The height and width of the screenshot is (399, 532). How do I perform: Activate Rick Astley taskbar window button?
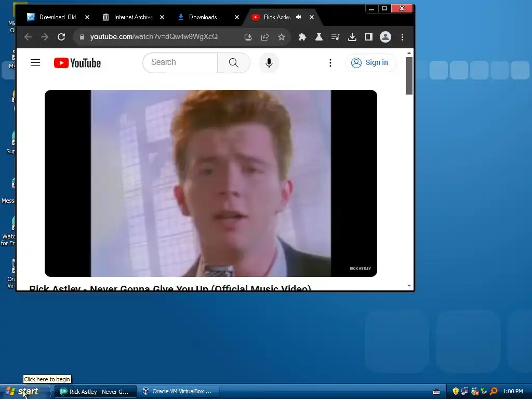tap(96, 392)
